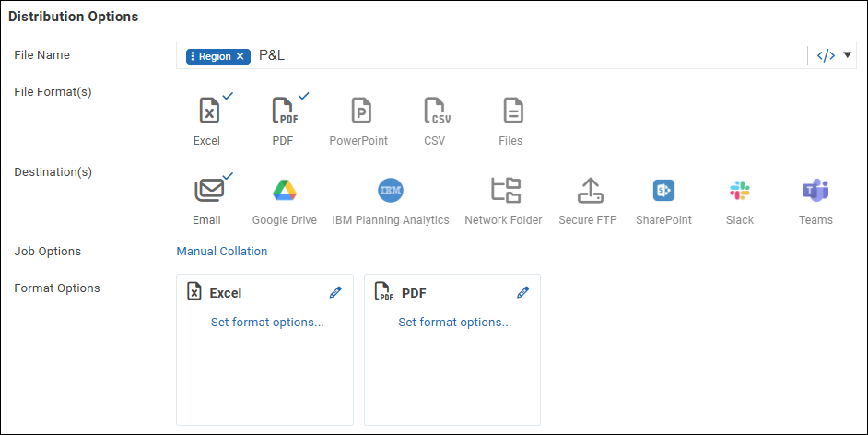Select the Files format icon
868x435 pixels.
pyautogui.click(x=511, y=112)
